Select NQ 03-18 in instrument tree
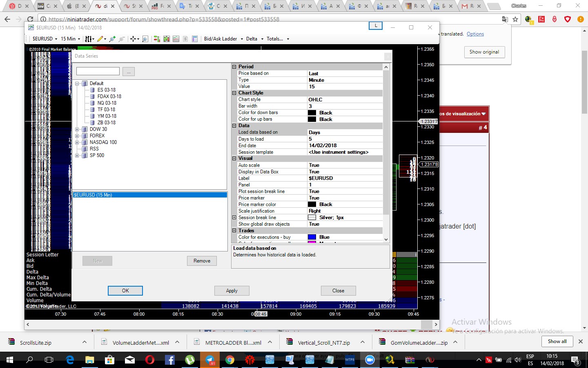 (107, 103)
